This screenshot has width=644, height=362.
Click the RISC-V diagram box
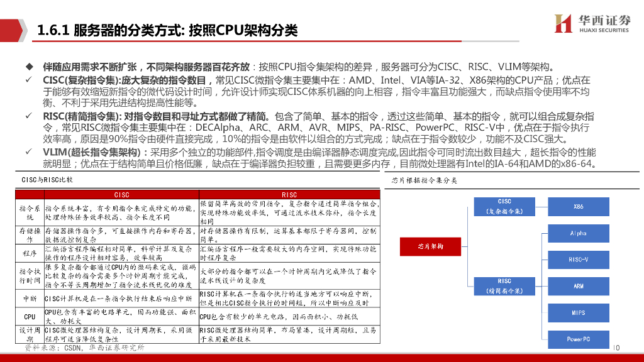[578, 260]
